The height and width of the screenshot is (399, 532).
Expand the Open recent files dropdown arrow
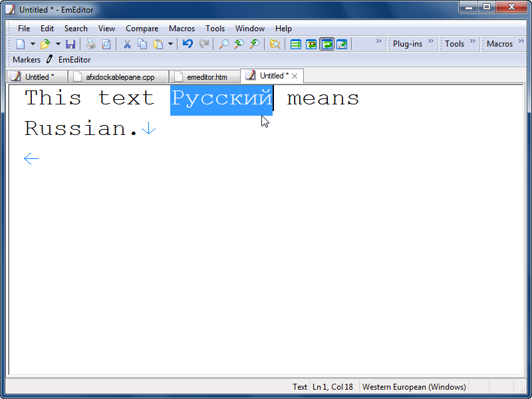tap(58, 44)
